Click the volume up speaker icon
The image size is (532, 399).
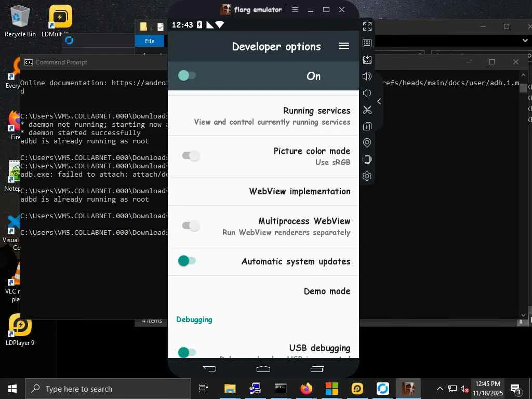[367, 76]
